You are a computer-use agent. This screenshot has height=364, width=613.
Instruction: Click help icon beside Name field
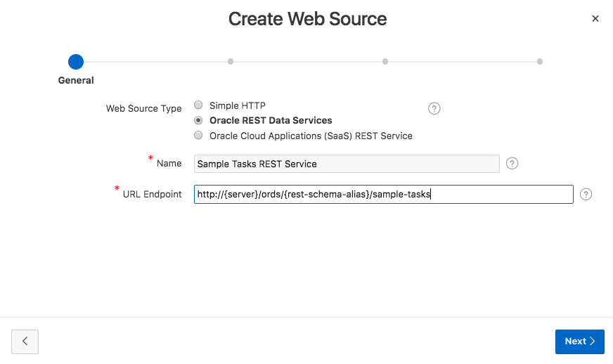512,164
